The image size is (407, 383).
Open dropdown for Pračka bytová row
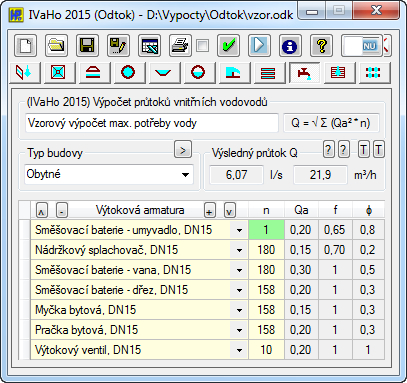(x=239, y=330)
